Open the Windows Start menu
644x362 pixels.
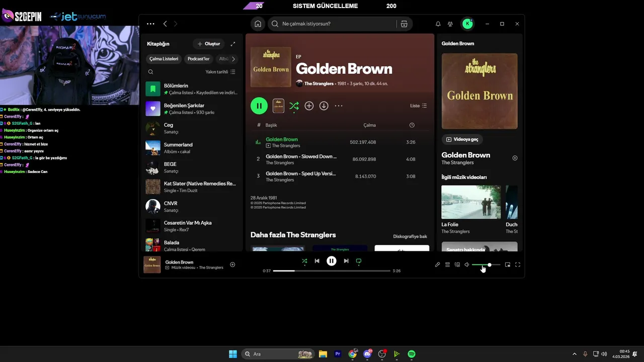[233, 354]
